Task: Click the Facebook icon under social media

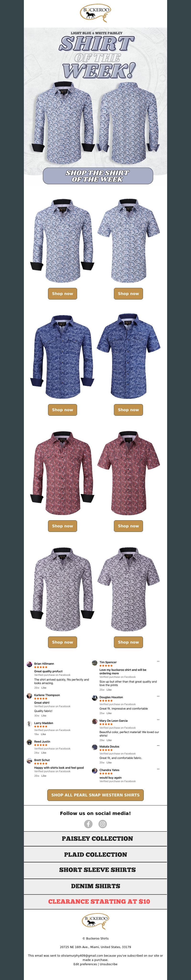Action: point(88,824)
